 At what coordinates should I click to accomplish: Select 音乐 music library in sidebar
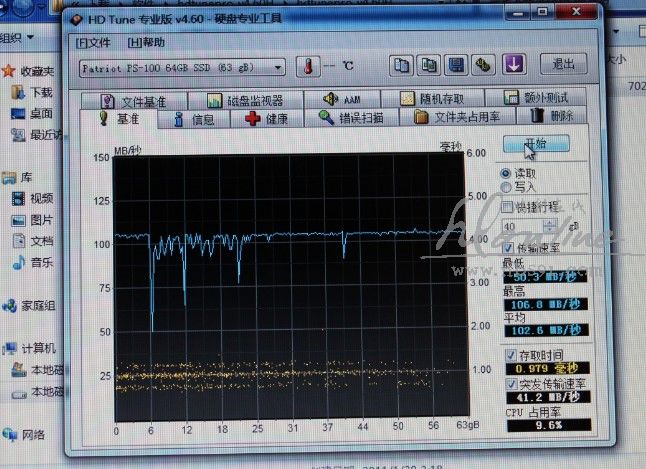[x=41, y=263]
